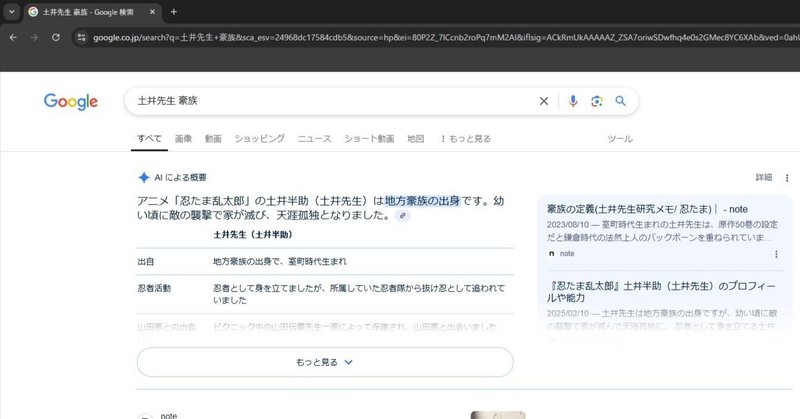Screen dimensions: 800x419
Task: Go back to the previous page
Action: [13, 37]
